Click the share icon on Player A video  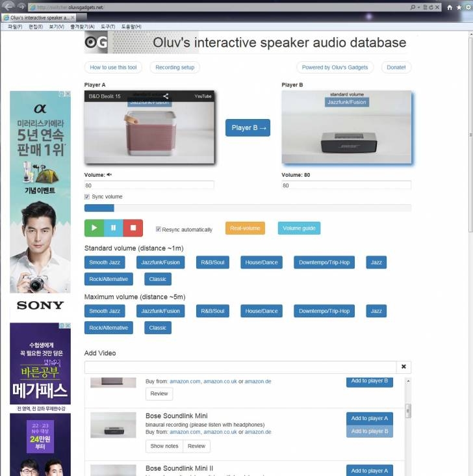(166, 96)
